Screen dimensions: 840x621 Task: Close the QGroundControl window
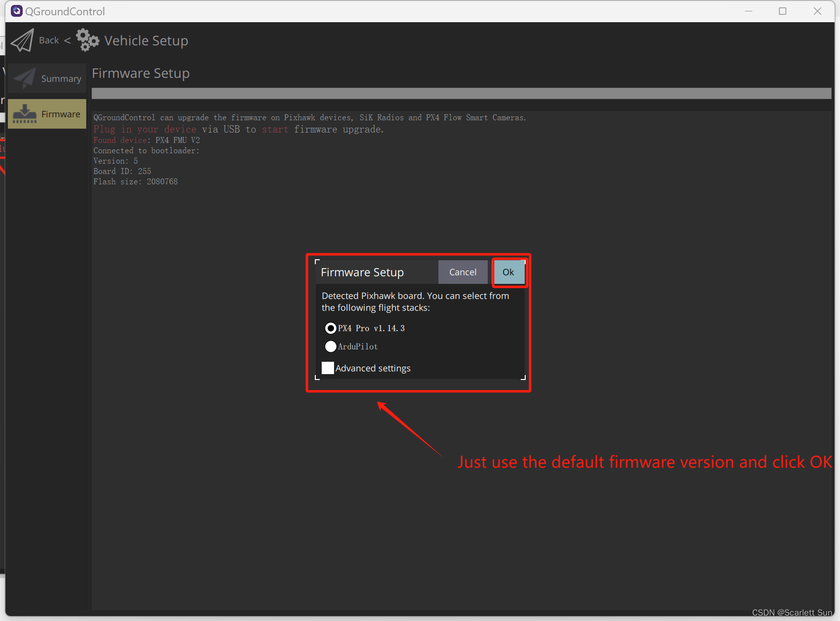click(x=817, y=11)
